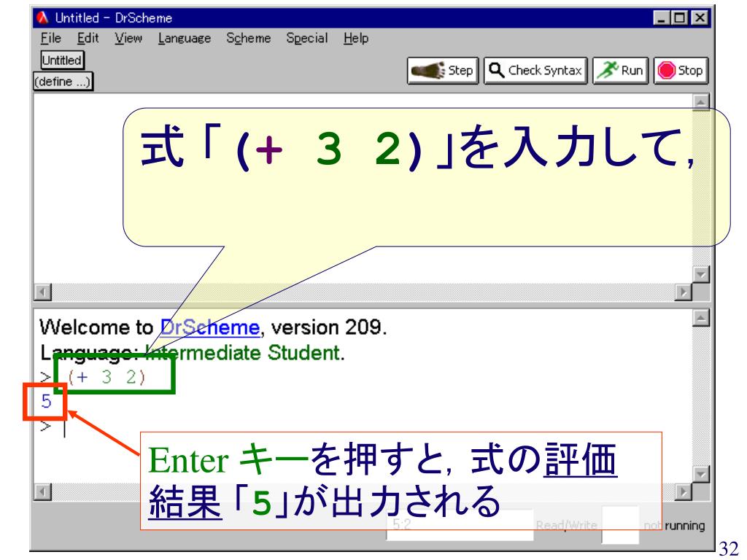Image resolution: width=747 pixels, height=560 pixels.
Task: Click the definitions pane scroll-right arrow
Action: (683, 292)
